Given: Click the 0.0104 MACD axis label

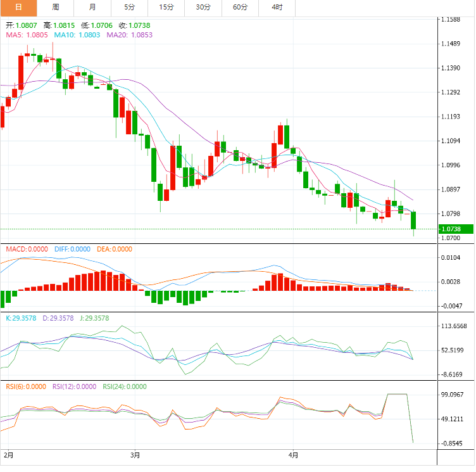Looking at the screenshot, I should (x=451, y=258).
